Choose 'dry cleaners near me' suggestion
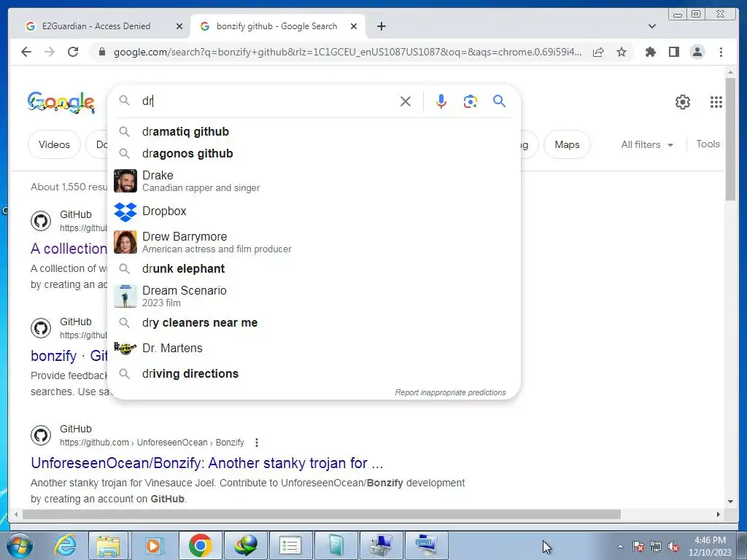The height and width of the screenshot is (560, 747). (314, 322)
